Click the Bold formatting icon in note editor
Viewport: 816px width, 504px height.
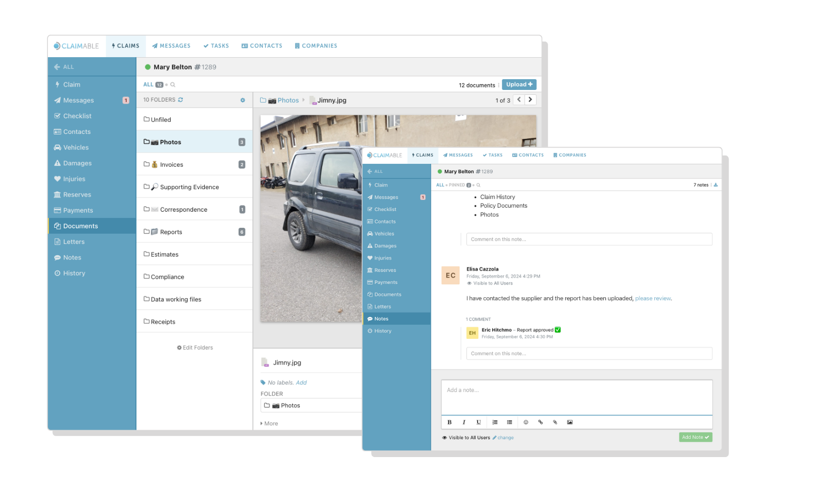[449, 422]
